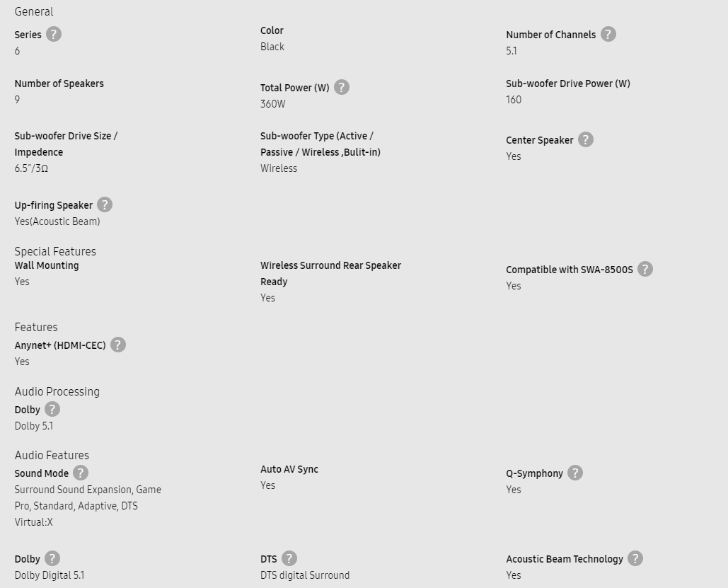Select the Number of Speakers label
Screen dimensions: 728x588
tap(59, 83)
